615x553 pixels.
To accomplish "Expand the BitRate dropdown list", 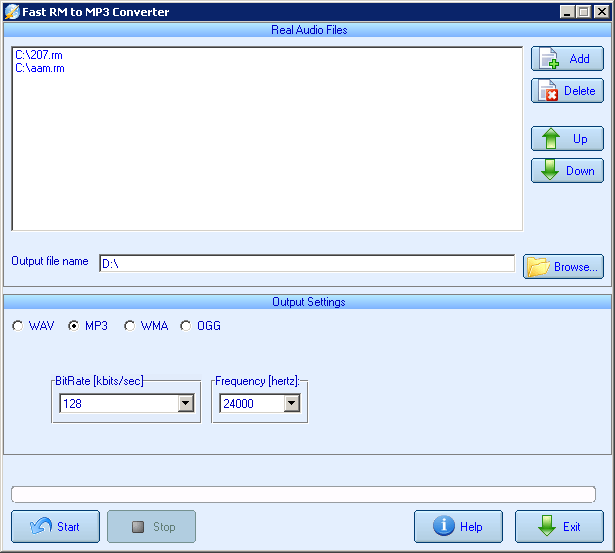I will (185, 404).
